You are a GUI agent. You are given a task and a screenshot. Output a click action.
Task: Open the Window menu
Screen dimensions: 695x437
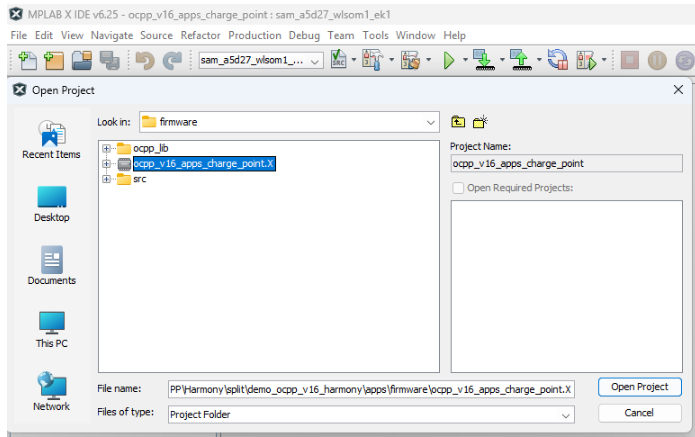pyautogui.click(x=415, y=35)
